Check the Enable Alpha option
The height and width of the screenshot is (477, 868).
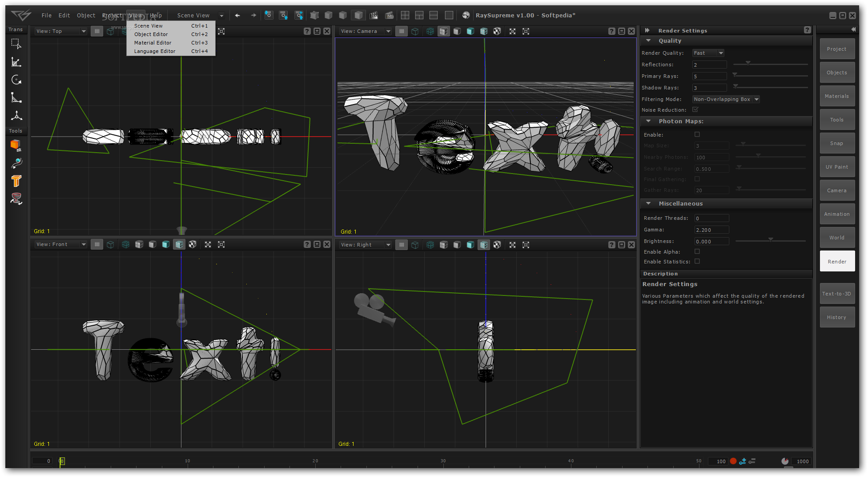pos(697,251)
